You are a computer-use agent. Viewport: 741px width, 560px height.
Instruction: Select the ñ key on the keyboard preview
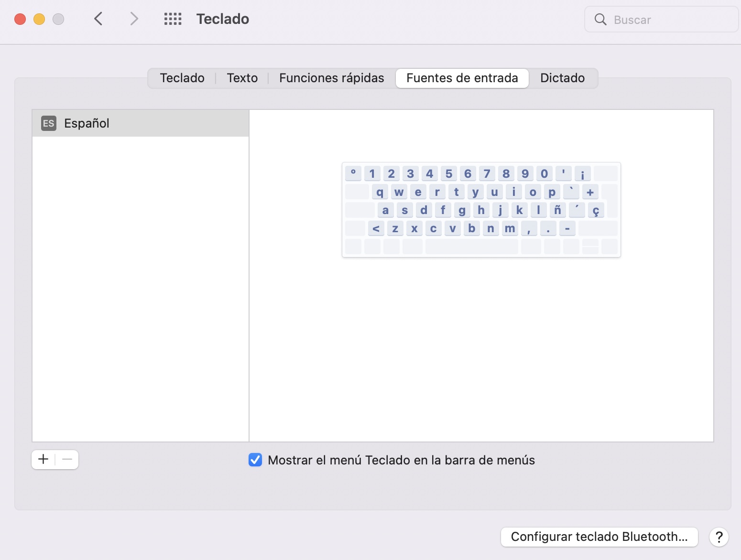coord(557,210)
